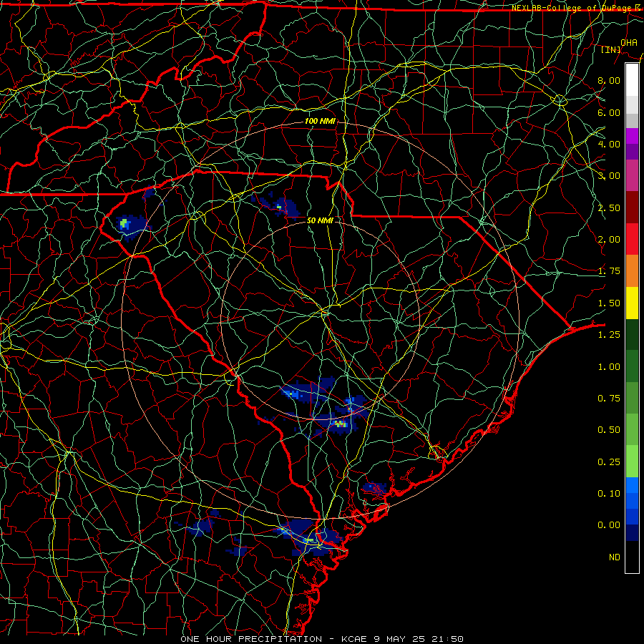Click the '6.00' legend value
Viewport: 644px width, 644px height.
point(609,112)
